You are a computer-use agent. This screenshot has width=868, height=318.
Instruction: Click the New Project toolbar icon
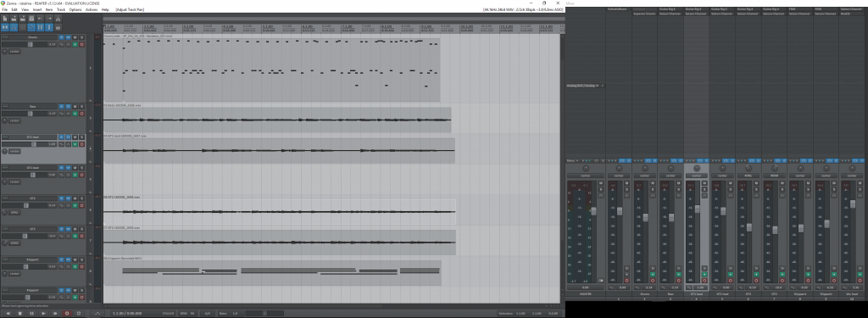(5, 19)
